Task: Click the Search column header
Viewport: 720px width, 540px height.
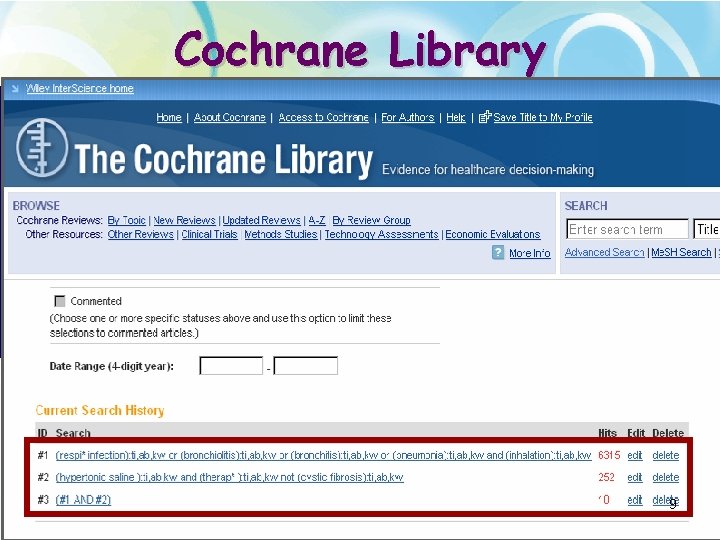Action: coord(73,433)
